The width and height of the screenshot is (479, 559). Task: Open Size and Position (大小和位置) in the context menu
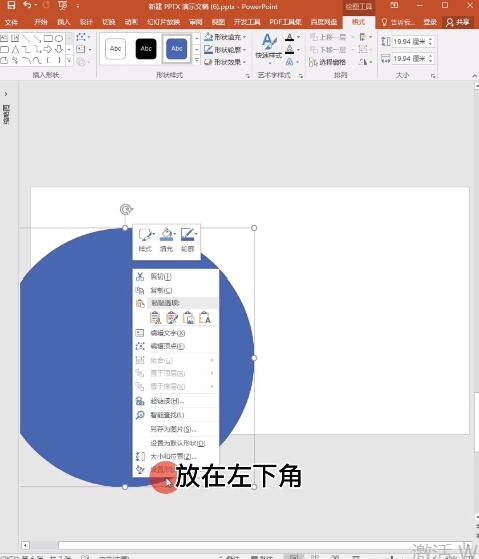[175, 456]
